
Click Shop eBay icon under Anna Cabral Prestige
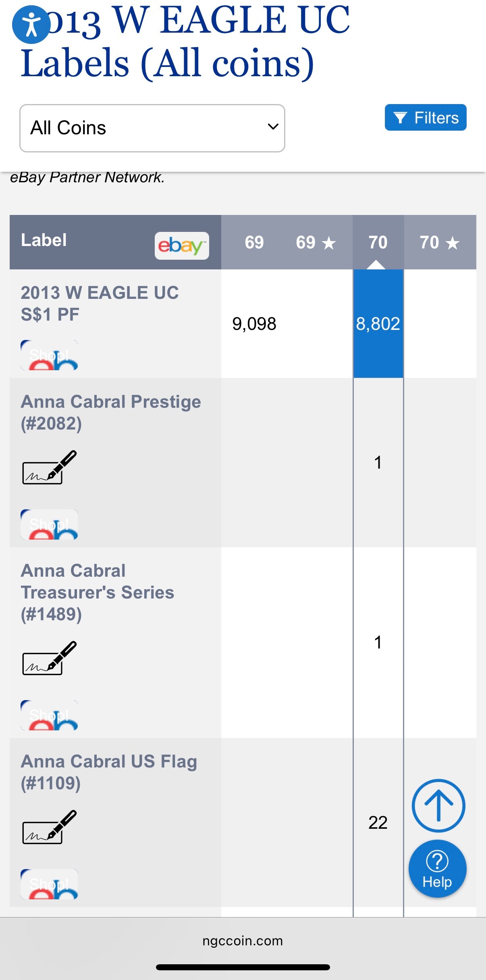[49, 524]
